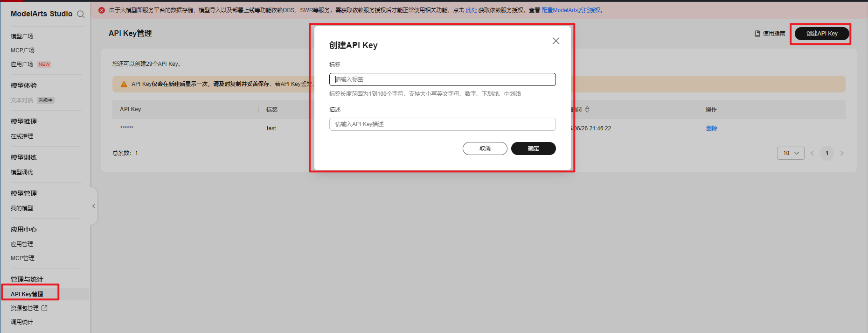This screenshot has height=333, width=868.
Task: Select page 1 in the pagination
Action: click(827, 153)
